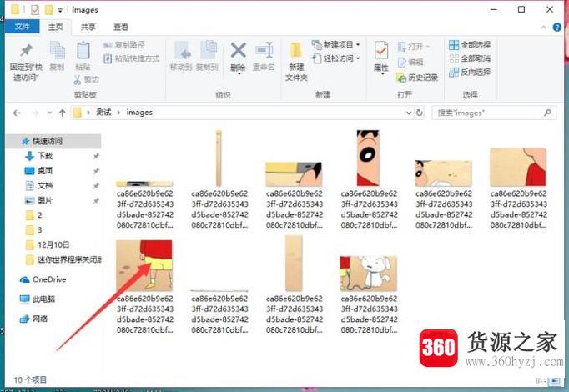Click the Delete (删除) X icon
Screen dimensions: 569x392
coord(238,51)
